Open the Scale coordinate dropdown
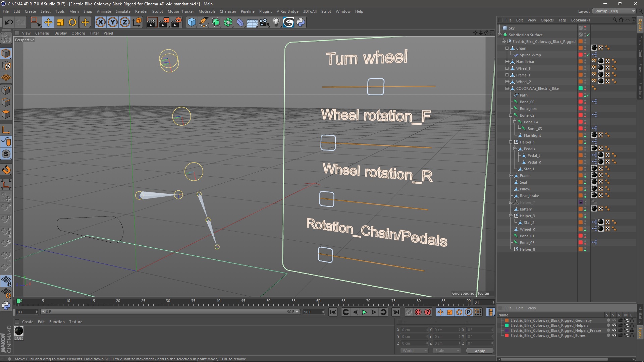Screen dimensions: 644x362 coord(447,351)
